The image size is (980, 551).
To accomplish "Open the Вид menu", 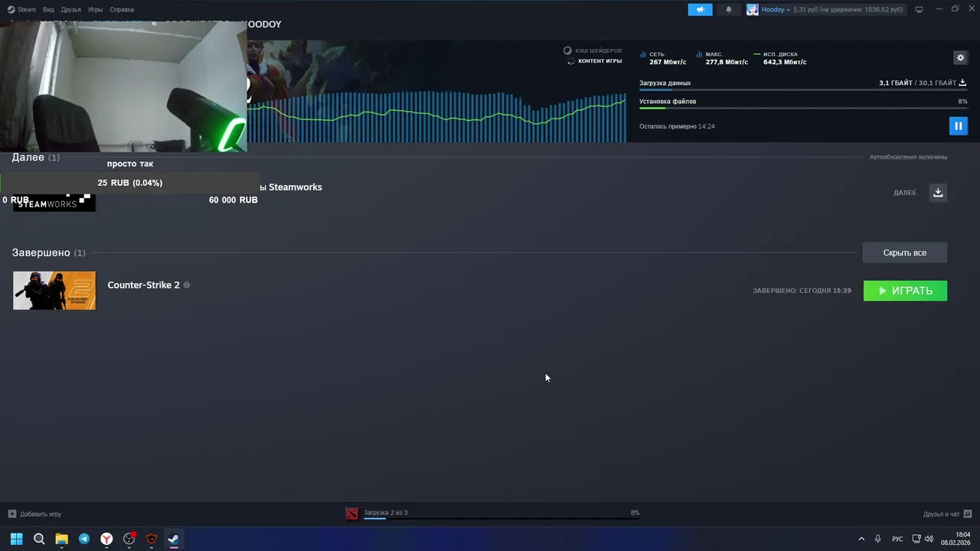I will [48, 9].
